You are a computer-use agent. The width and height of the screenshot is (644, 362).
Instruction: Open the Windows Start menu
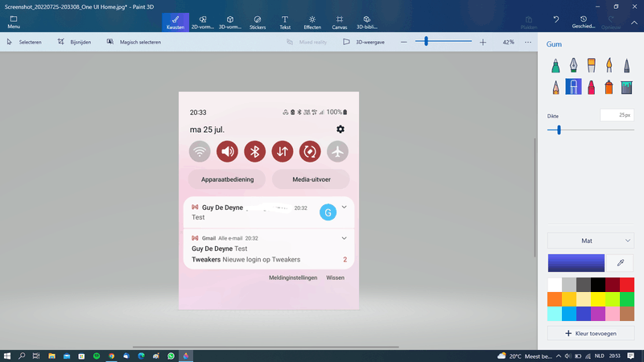tap(7, 356)
